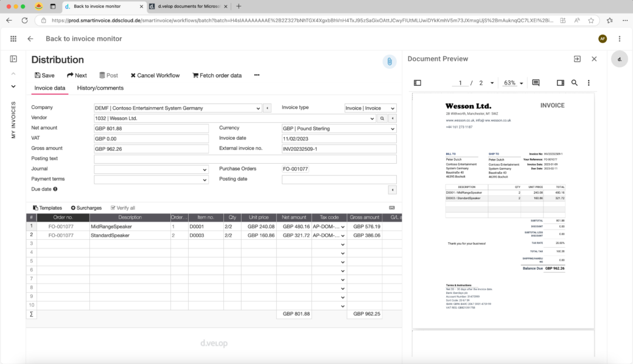The height and width of the screenshot is (364, 633).
Task: Click the keyboard icon above line items table
Action: tap(391, 208)
